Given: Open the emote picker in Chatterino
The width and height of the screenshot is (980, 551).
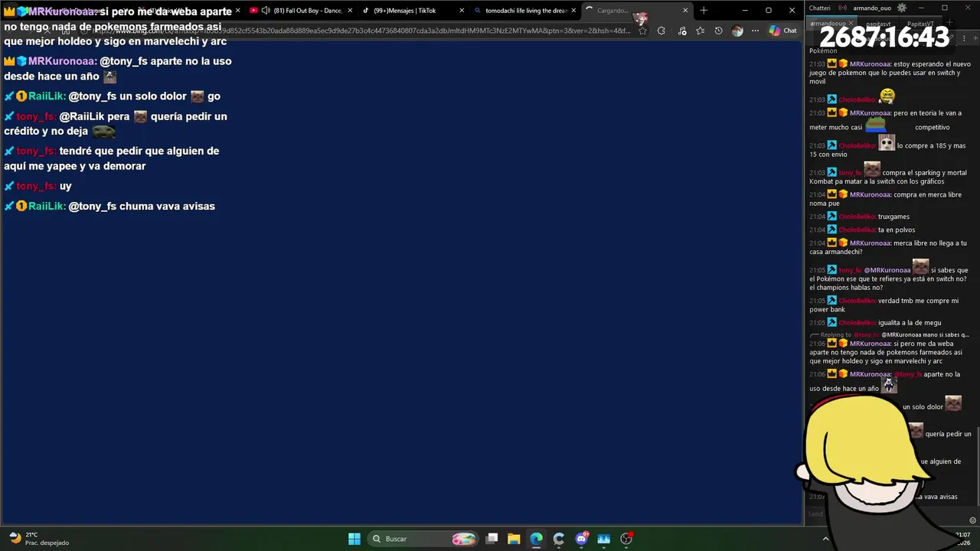Looking at the screenshot, I should [x=973, y=520].
